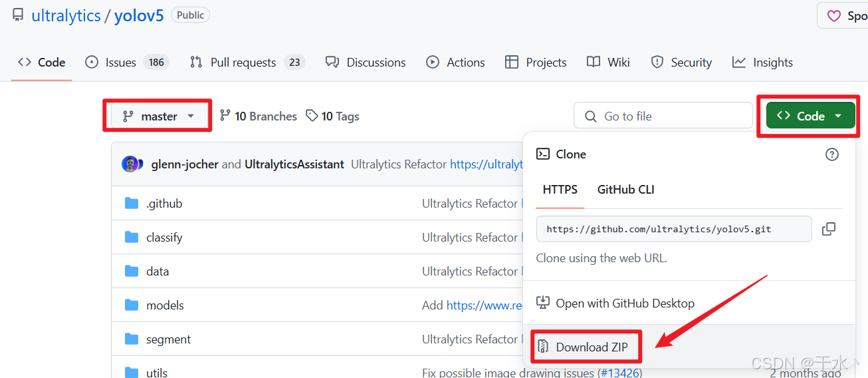Click the ultralytics owner link
This screenshot has height=378, width=868.
tap(65, 16)
